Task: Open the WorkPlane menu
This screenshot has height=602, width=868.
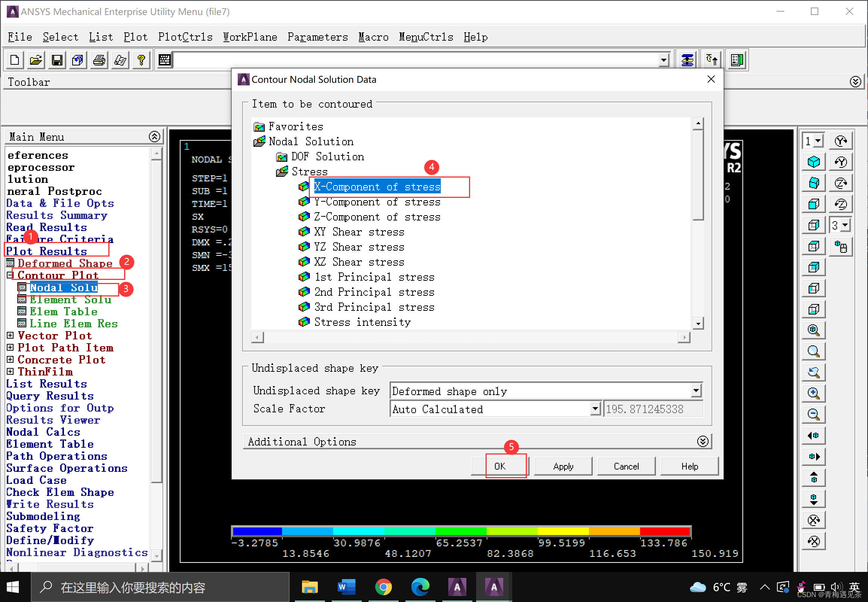Action: click(x=250, y=37)
